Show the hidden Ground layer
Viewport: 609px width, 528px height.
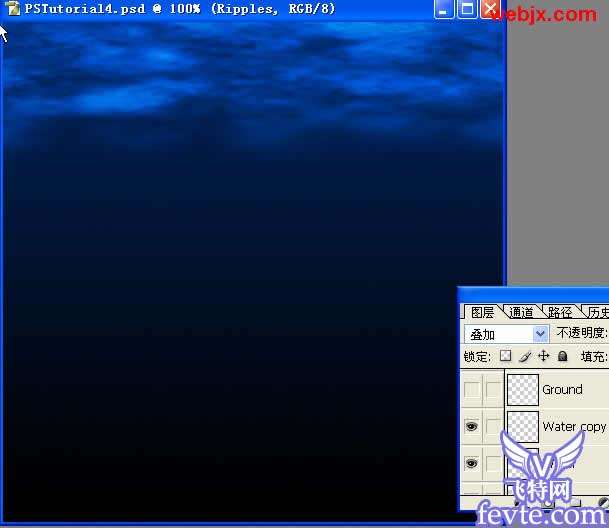coord(472,389)
